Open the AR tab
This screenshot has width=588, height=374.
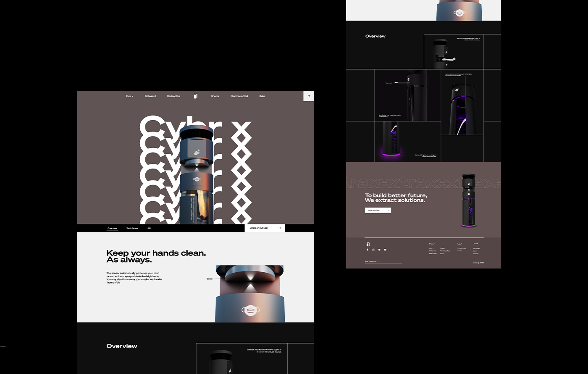pyautogui.click(x=149, y=228)
